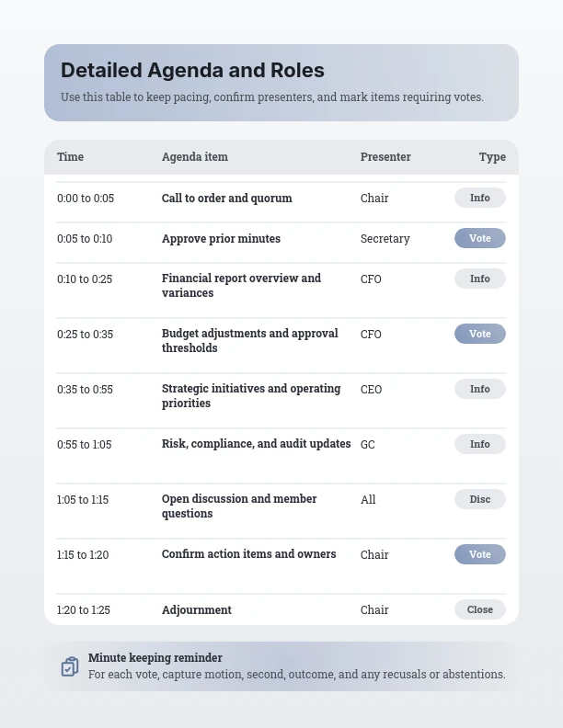
Task: Select the Financial report overview and variances item
Action: 241,286
